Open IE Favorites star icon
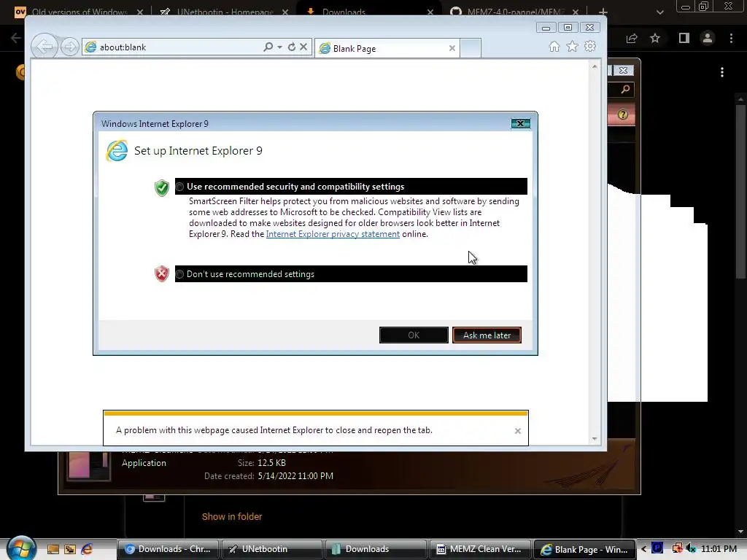This screenshot has height=560, width=747. (x=572, y=46)
